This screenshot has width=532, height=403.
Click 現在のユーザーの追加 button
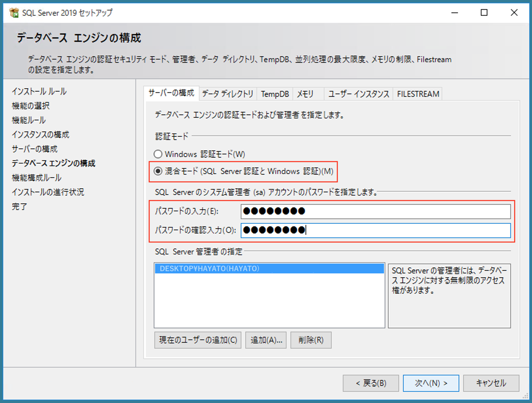[x=198, y=340]
